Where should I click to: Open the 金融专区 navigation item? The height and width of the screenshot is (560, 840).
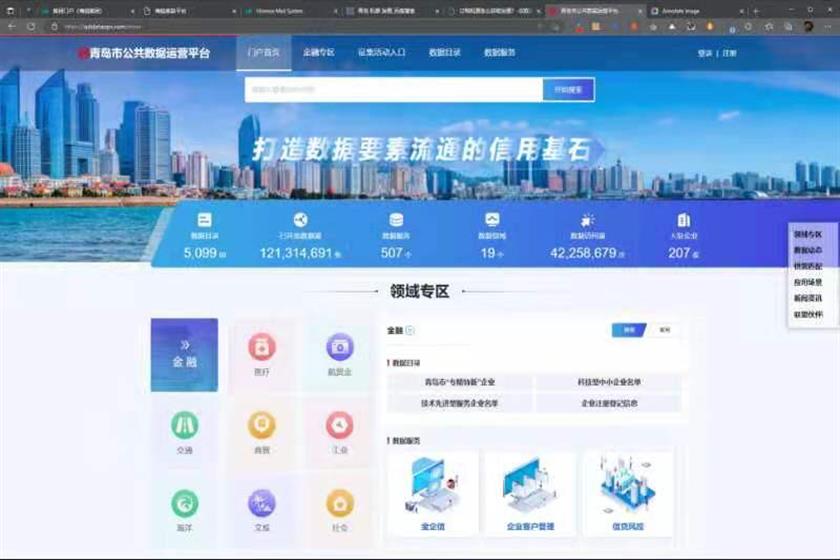(319, 53)
